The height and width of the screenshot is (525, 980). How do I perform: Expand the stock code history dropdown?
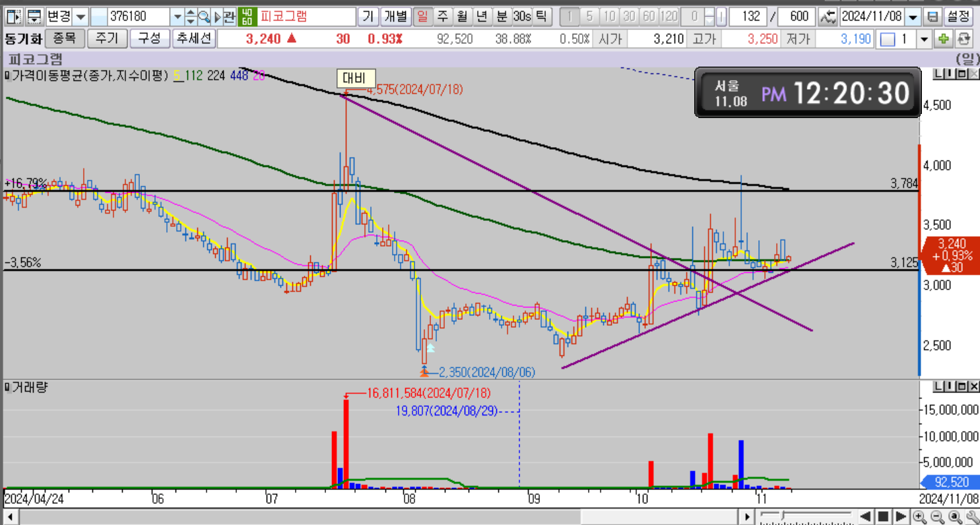[x=177, y=16]
